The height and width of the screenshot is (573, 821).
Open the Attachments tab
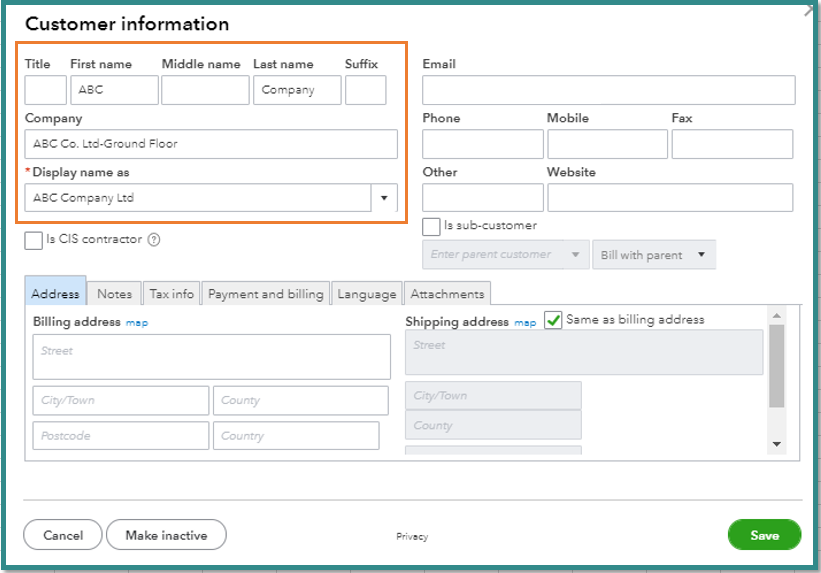point(447,294)
